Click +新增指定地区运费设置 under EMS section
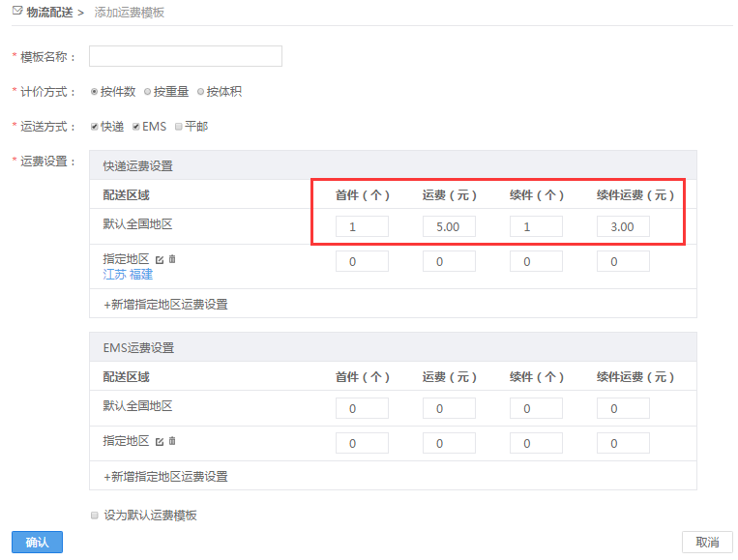Screen dimensions: 738x560 tap(165, 477)
